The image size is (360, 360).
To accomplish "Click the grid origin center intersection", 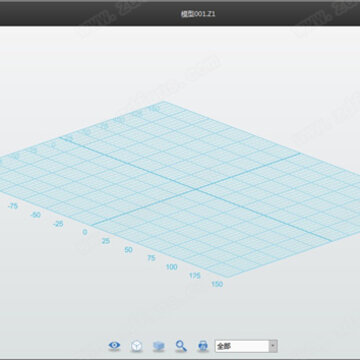I will click(x=197, y=189).
